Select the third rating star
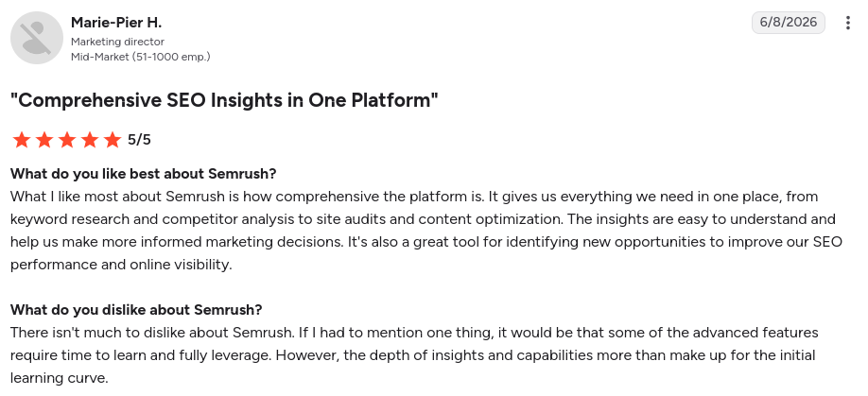Screen dimensions: 868x396 point(67,140)
